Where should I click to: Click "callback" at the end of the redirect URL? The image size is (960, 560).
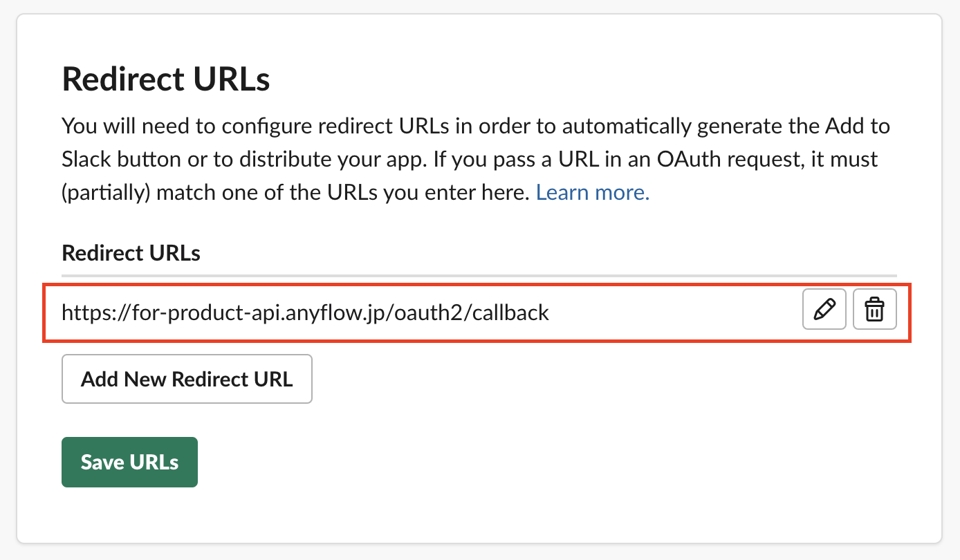[x=514, y=312]
